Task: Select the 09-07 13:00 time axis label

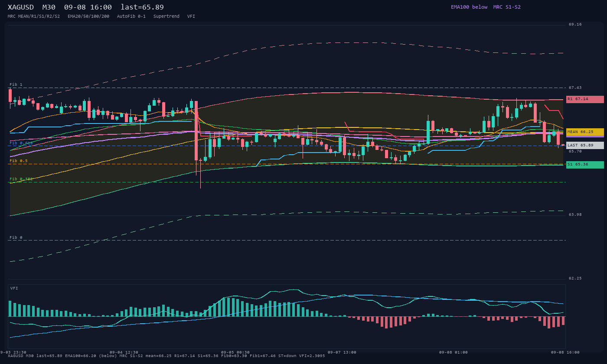Action: click(342, 352)
